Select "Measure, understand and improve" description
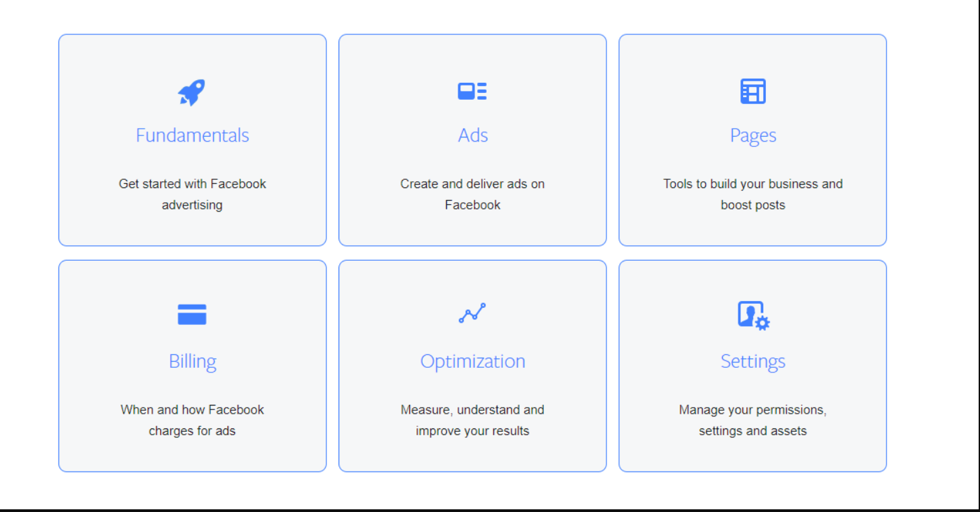The image size is (980, 512). click(473, 420)
